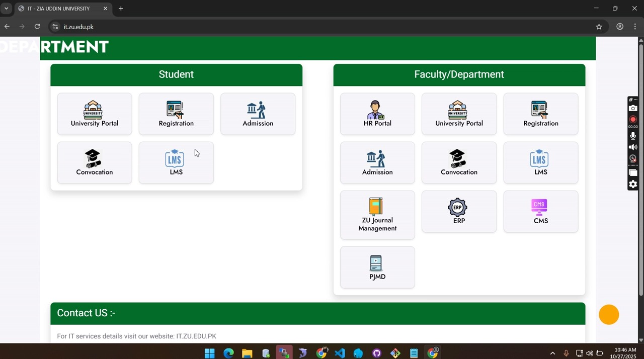Open the Faculty Convocation card
This screenshot has height=359, width=644.
point(459,162)
